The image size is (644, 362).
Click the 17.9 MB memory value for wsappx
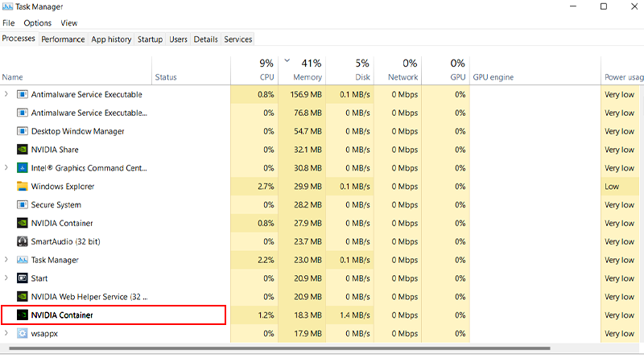point(308,334)
